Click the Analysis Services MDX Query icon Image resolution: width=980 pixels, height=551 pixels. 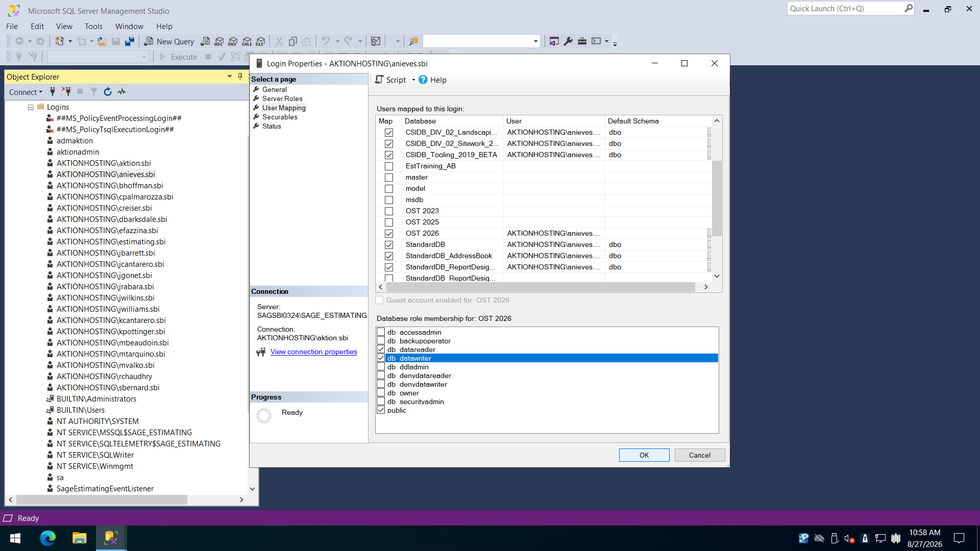pyautogui.click(x=219, y=41)
